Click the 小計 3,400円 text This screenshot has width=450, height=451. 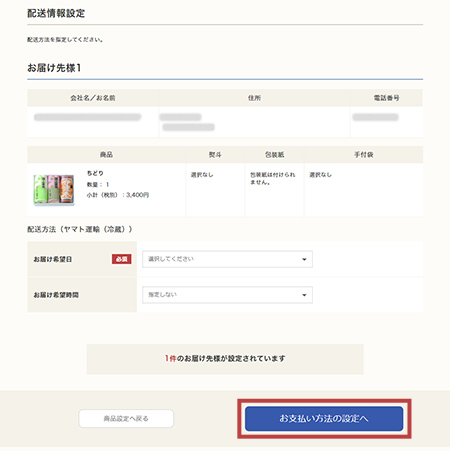point(118,195)
